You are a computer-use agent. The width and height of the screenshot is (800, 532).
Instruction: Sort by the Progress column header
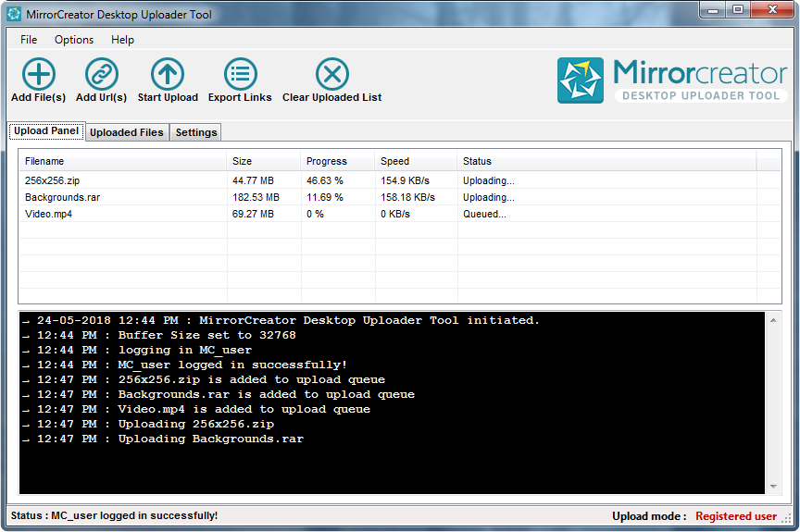click(337, 161)
